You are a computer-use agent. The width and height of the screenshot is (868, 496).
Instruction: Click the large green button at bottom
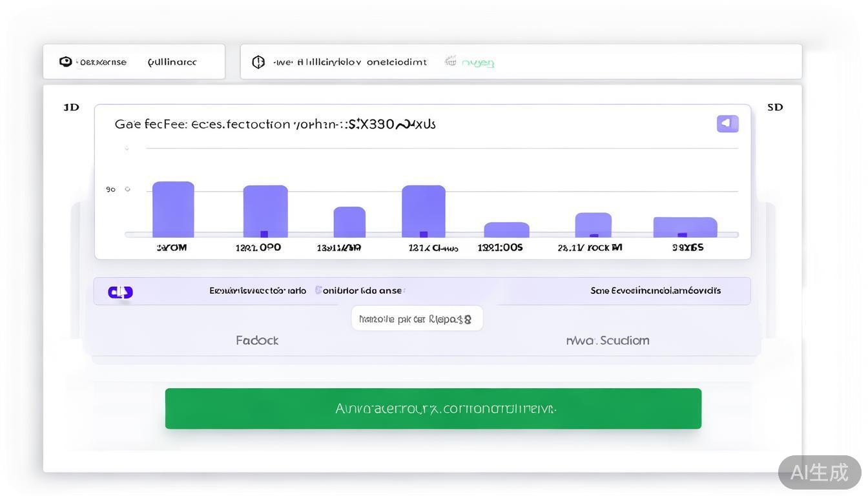pyautogui.click(x=433, y=408)
